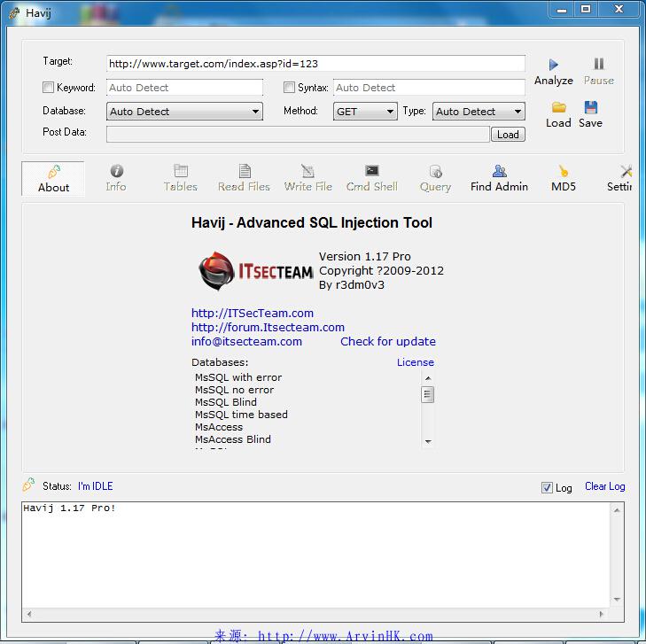Click the ITSecTeam logo image
The height and width of the screenshot is (644, 646).
click(x=255, y=271)
